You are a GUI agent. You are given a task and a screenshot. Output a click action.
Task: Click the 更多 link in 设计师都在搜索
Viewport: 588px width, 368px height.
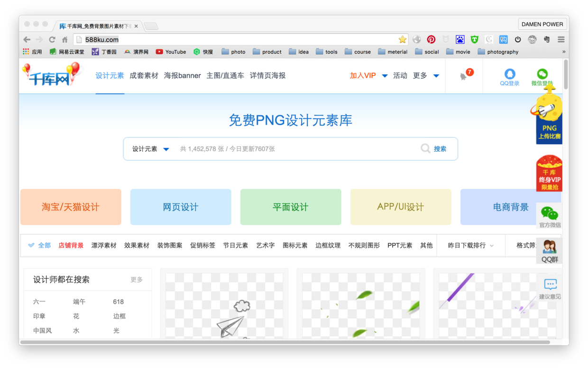(137, 280)
